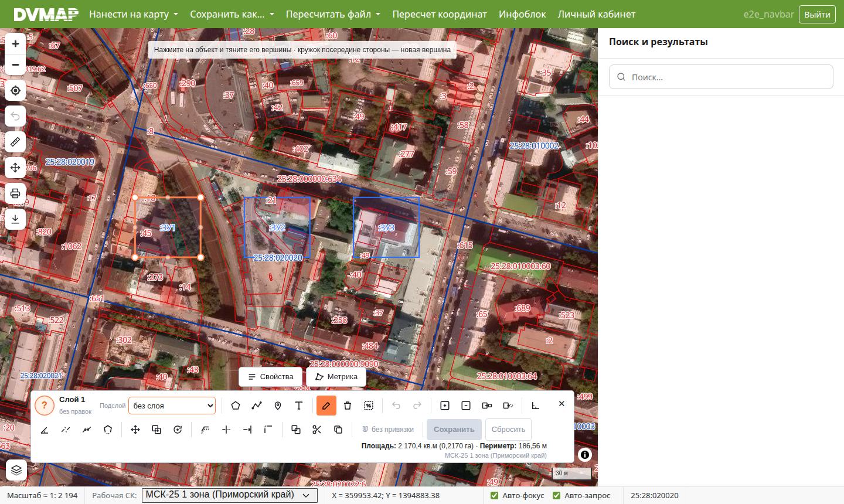Close the editing toolbar panel

click(561, 404)
